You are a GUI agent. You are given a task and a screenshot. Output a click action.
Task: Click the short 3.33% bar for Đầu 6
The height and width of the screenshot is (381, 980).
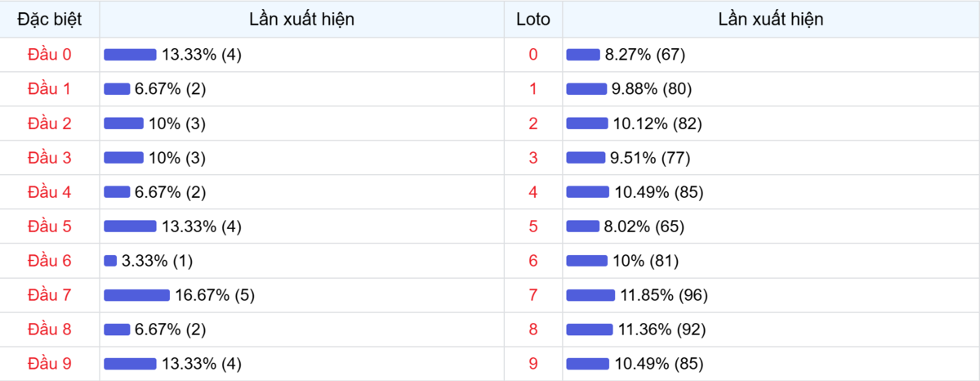(x=110, y=261)
